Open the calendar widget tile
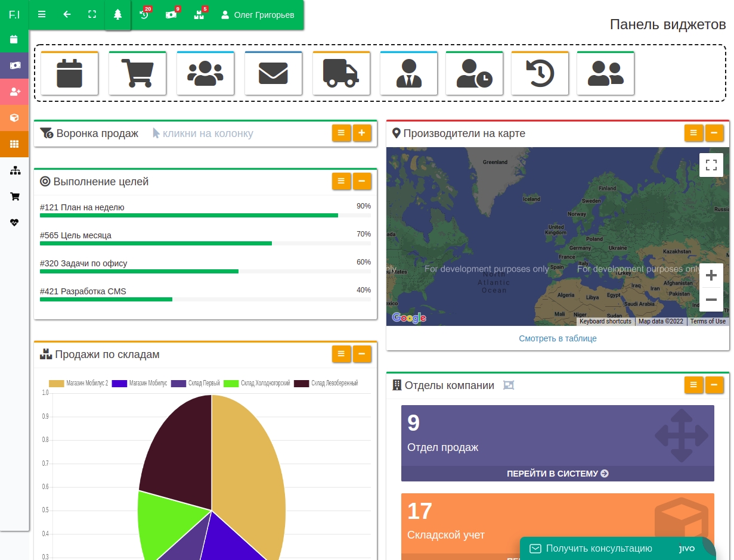The width and height of the screenshot is (734, 560). (x=69, y=73)
